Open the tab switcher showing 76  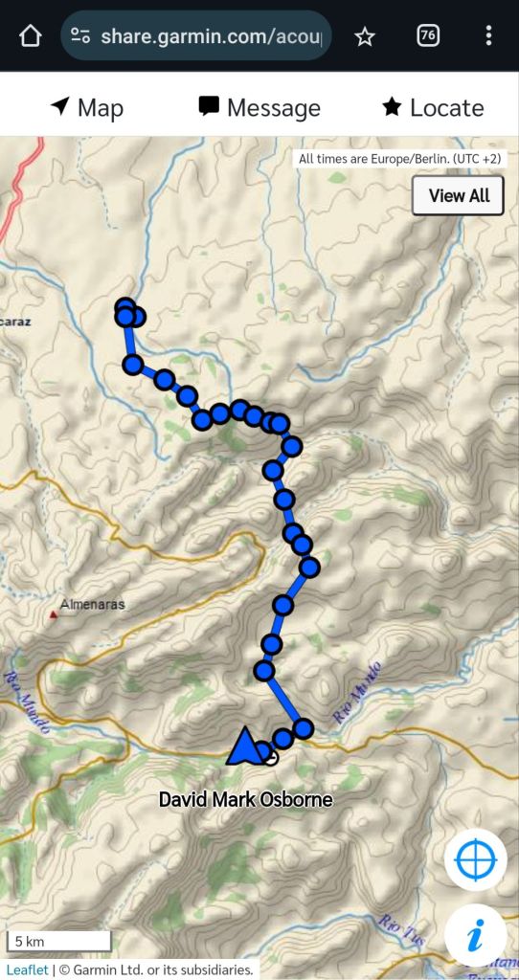[x=428, y=35]
